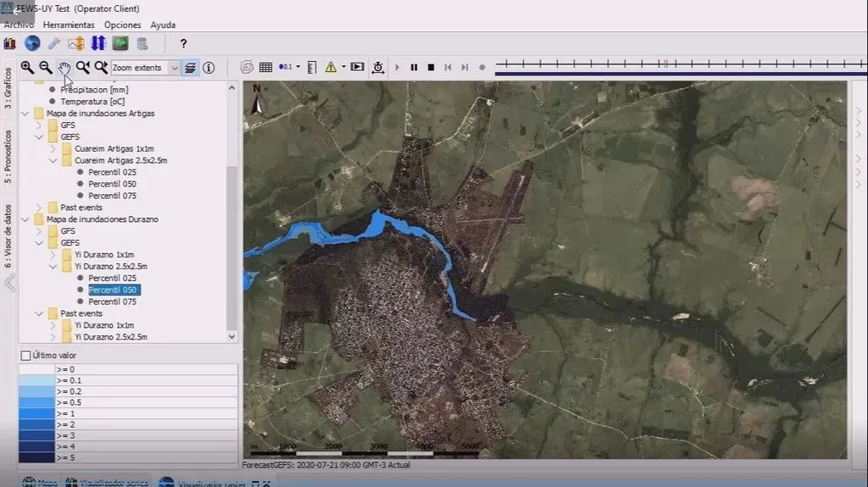This screenshot has height=487, width=868.
Task: Open the table grid view icon
Action: tap(265, 68)
